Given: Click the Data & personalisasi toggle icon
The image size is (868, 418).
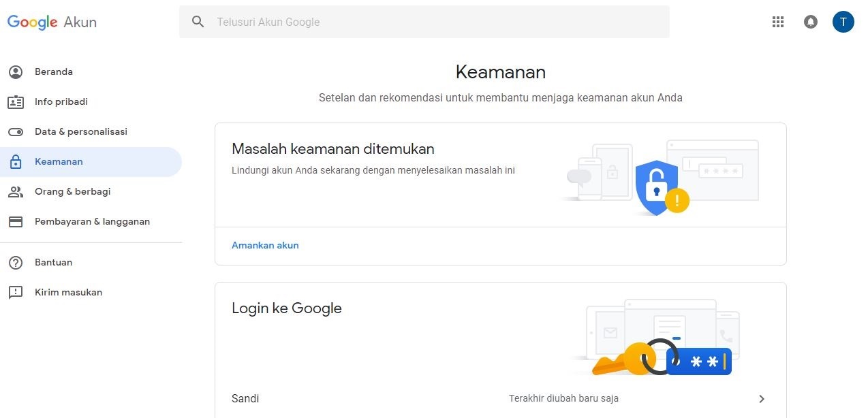Looking at the screenshot, I should tap(15, 132).
